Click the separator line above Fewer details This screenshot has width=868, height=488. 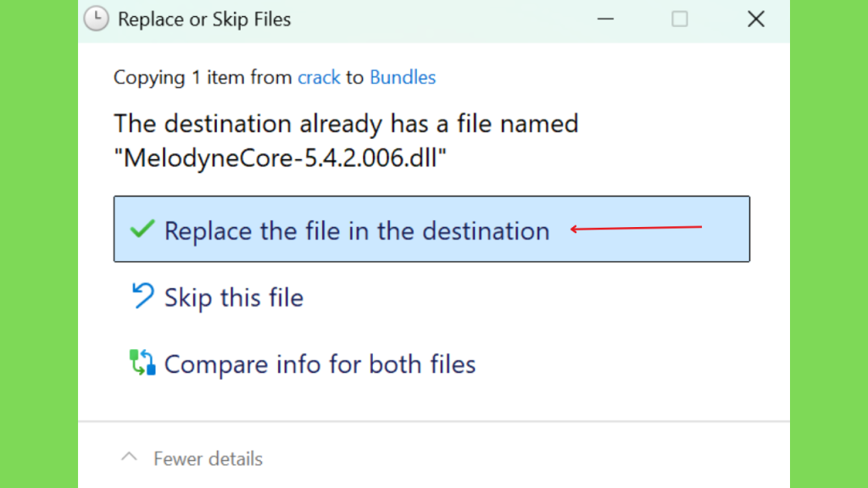coord(434,422)
